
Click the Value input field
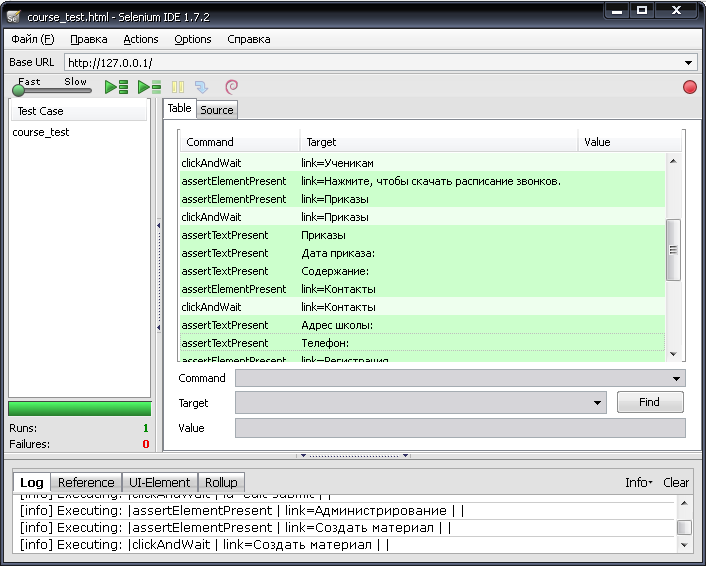[x=460, y=428]
